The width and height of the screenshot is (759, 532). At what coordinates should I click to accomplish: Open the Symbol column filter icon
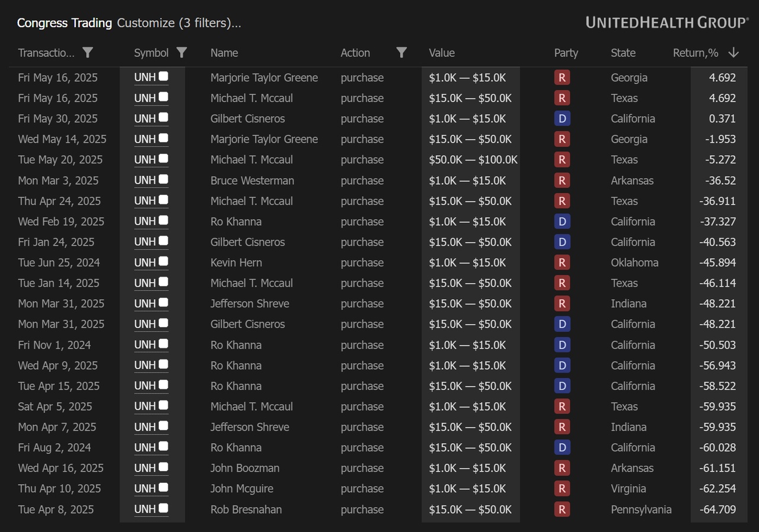pyautogui.click(x=182, y=53)
